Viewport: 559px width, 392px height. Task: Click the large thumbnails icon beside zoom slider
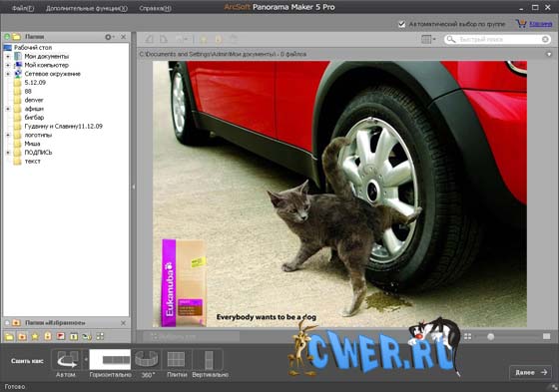coord(547,336)
